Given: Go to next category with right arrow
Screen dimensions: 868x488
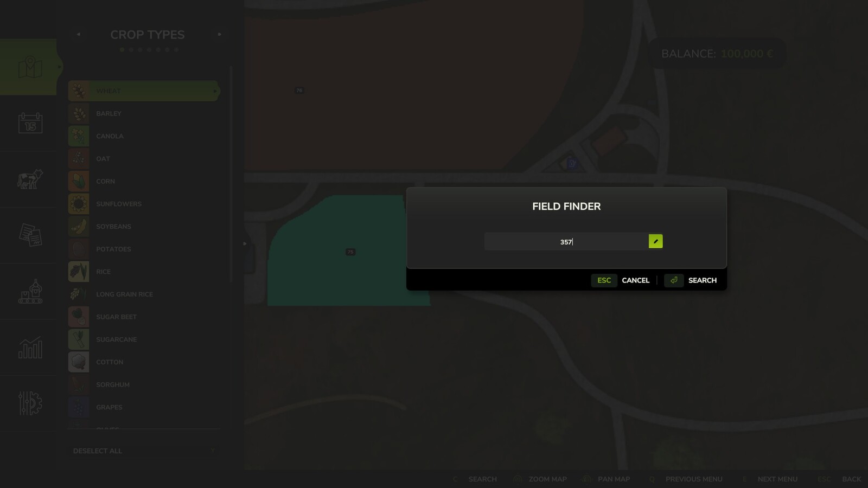Looking at the screenshot, I should (220, 34).
